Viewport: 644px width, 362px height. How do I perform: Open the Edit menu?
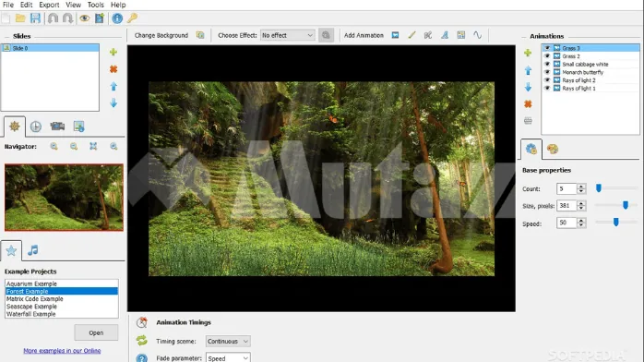click(26, 5)
